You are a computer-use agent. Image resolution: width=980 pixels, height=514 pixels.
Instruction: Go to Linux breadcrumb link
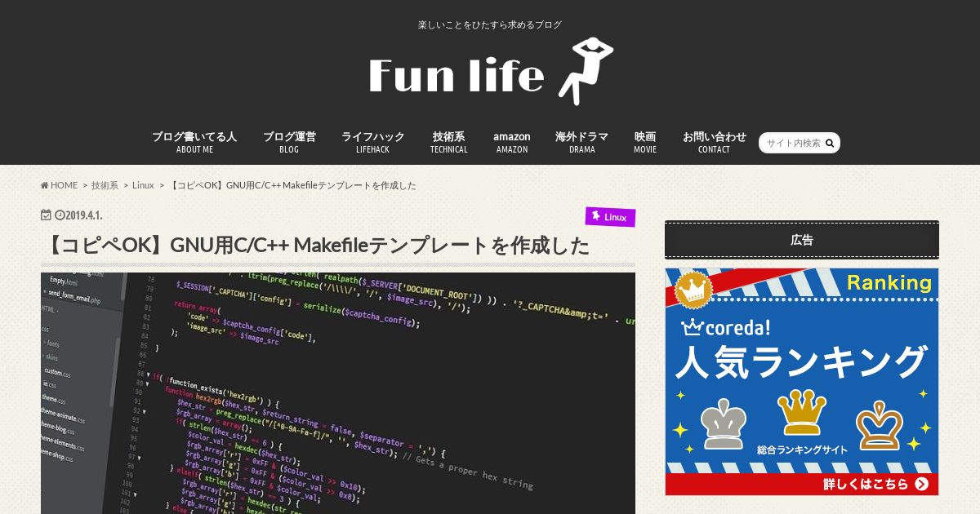143,185
